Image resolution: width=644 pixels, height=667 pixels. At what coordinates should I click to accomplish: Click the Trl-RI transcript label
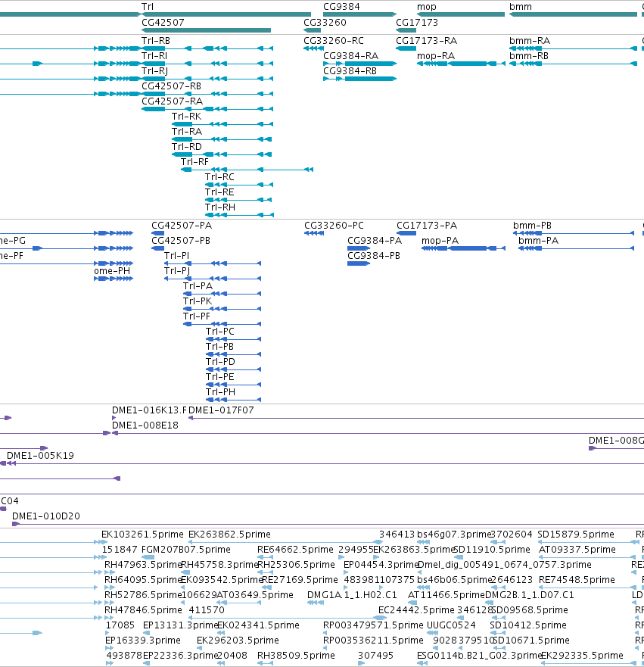[154, 56]
